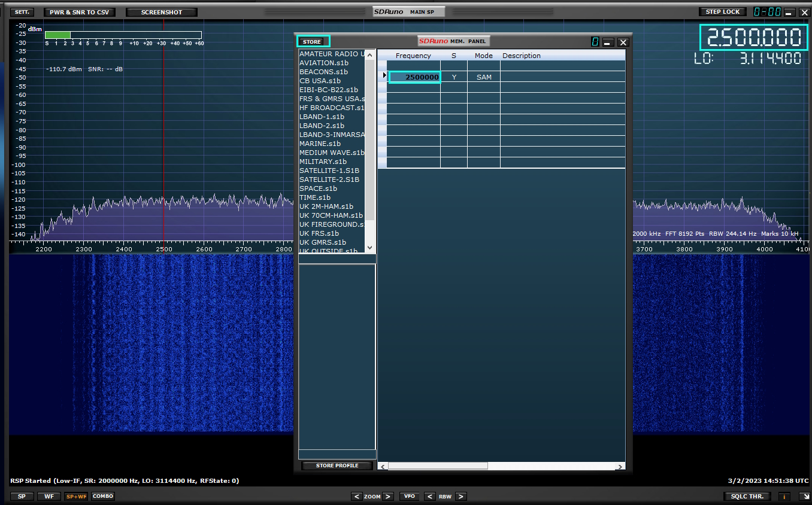The width and height of the screenshot is (812, 505).
Task: Select the SP display mode icon
Action: pos(22,496)
